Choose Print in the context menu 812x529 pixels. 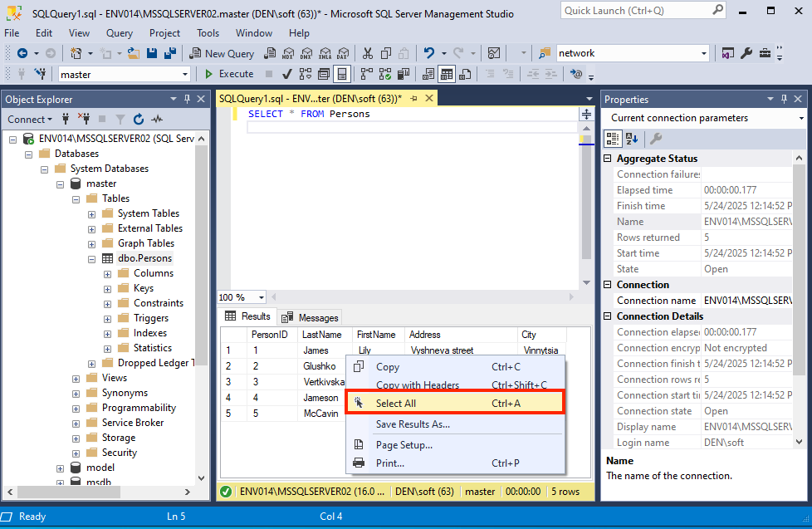point(455,463)
